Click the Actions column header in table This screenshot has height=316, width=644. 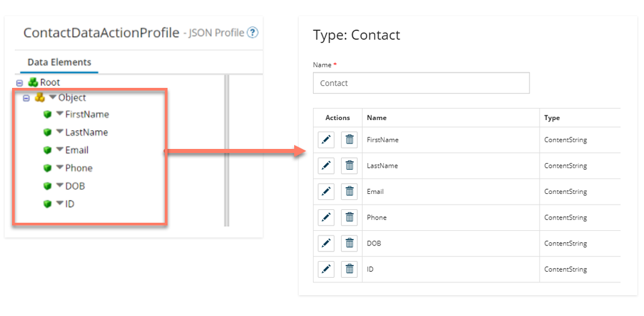pos(338,117)
